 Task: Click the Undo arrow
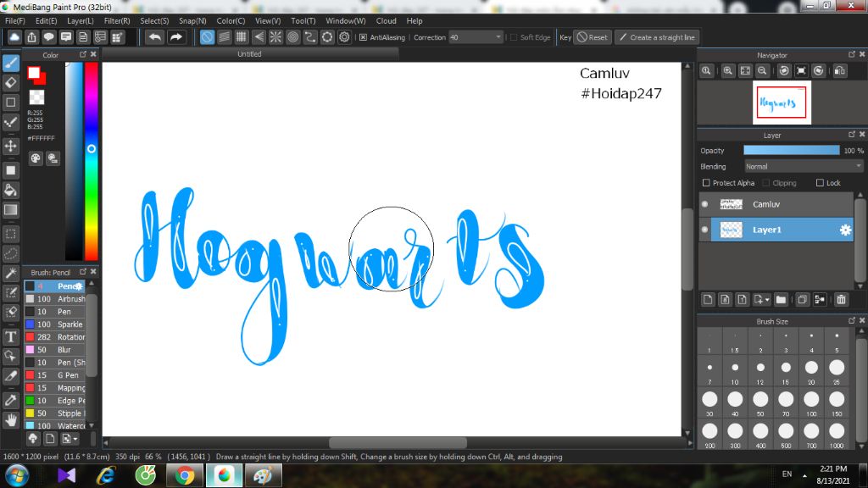tap(155, 37)
